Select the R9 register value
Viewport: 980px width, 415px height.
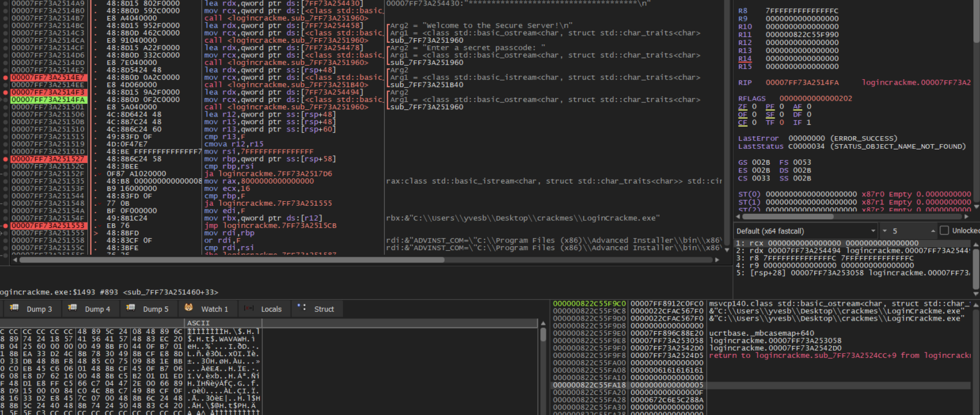click(802, 19)
